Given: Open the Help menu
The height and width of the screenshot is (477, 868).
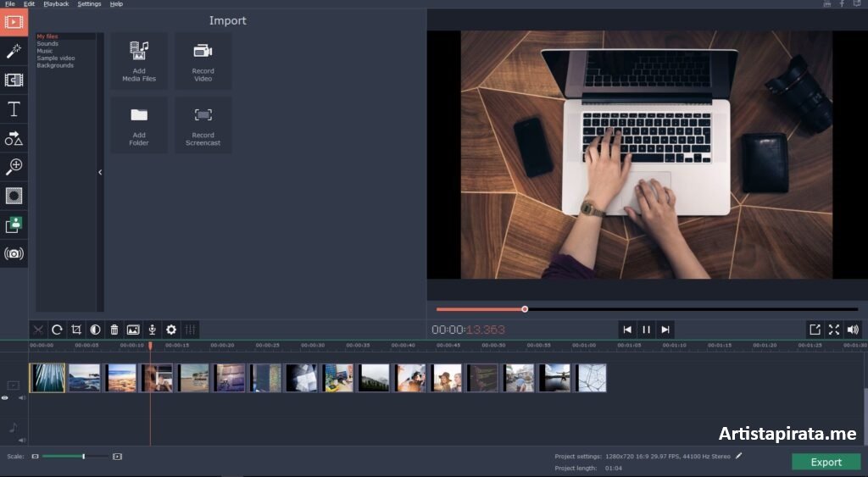Looking at the screenshot, I should point(116,4).
